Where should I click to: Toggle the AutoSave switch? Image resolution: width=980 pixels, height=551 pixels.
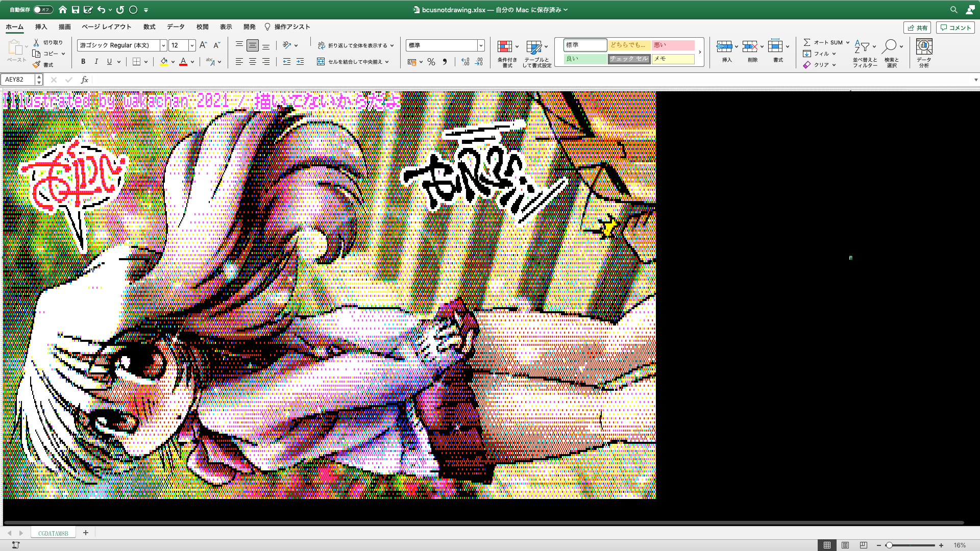click(x=43, y=10)
